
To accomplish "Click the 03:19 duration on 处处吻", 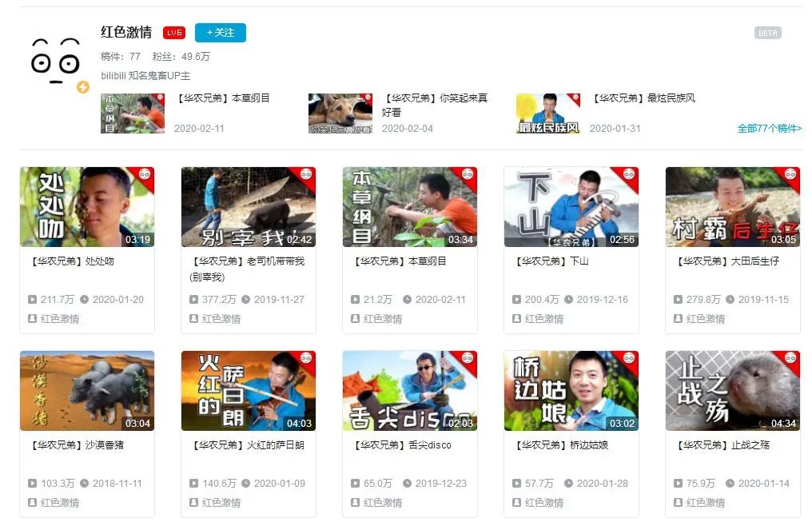I will click(x=137, y=240).
